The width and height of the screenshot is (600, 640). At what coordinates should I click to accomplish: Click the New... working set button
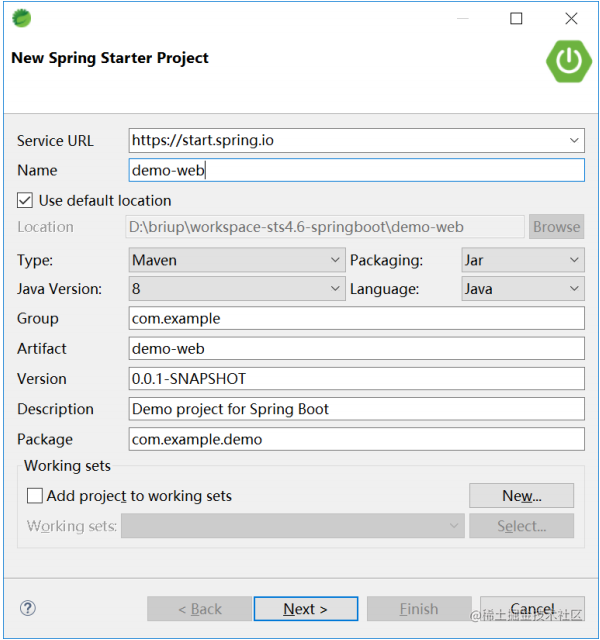521,495
